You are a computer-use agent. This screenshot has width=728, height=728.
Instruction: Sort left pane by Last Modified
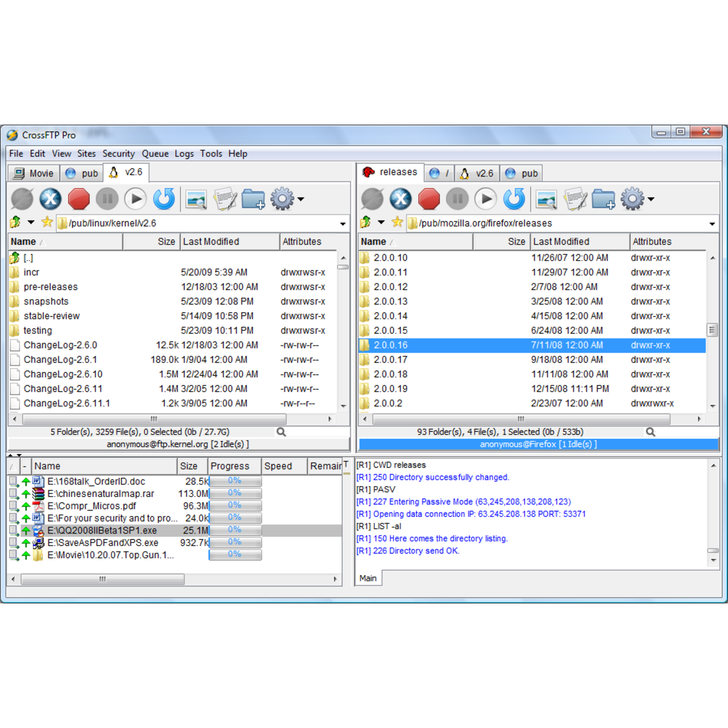[x=230, y=242]
